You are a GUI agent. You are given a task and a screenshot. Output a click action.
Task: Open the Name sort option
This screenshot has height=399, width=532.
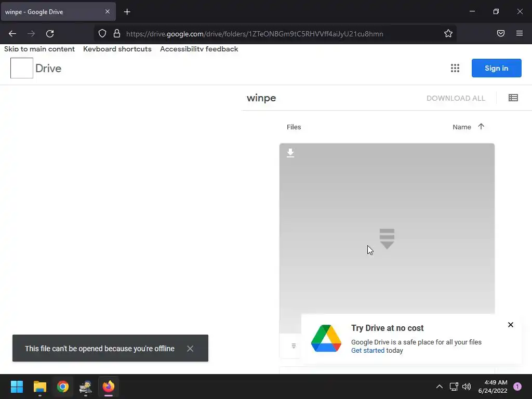462,127
